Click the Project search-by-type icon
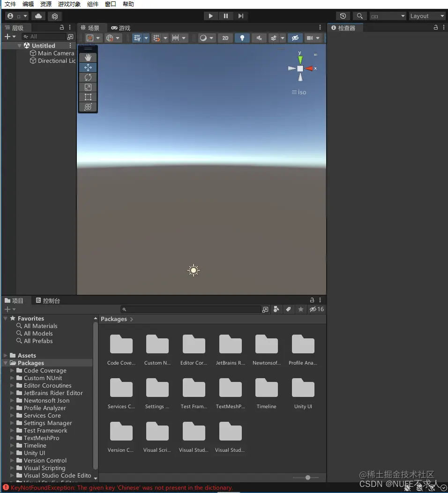The height and width of the screenshot is (493, 448). tap(276, 309)
